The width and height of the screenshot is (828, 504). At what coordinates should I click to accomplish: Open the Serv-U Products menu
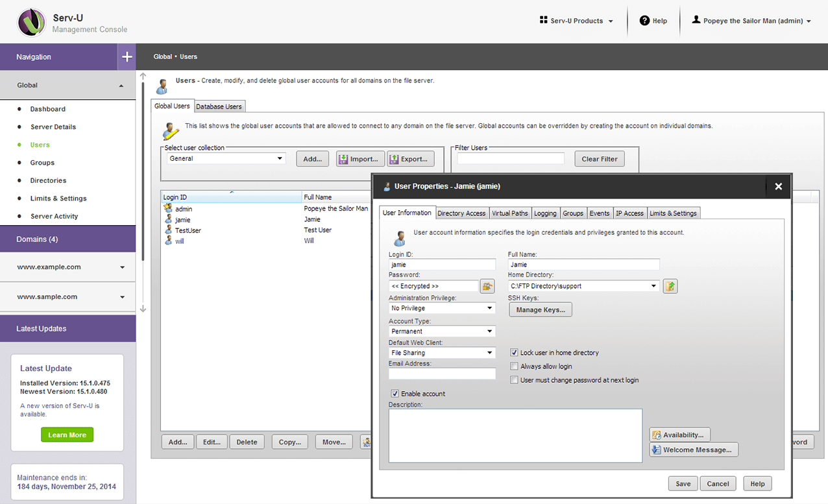click(576, 21)
